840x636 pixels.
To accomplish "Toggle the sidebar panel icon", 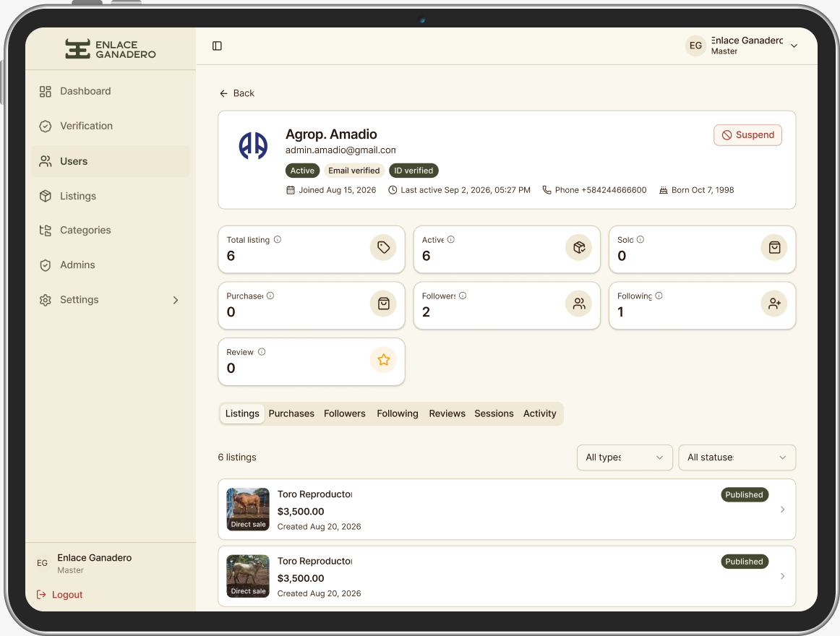I will [x=217, y=46].
